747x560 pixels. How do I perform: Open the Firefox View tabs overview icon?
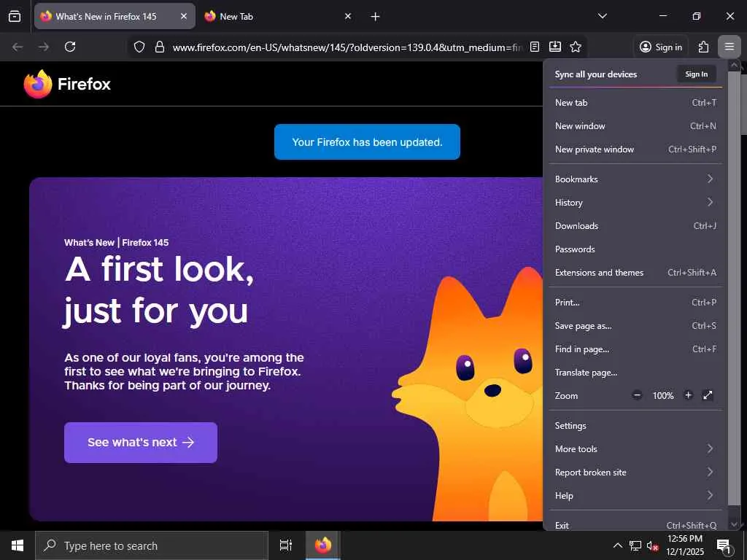[15, 16]
